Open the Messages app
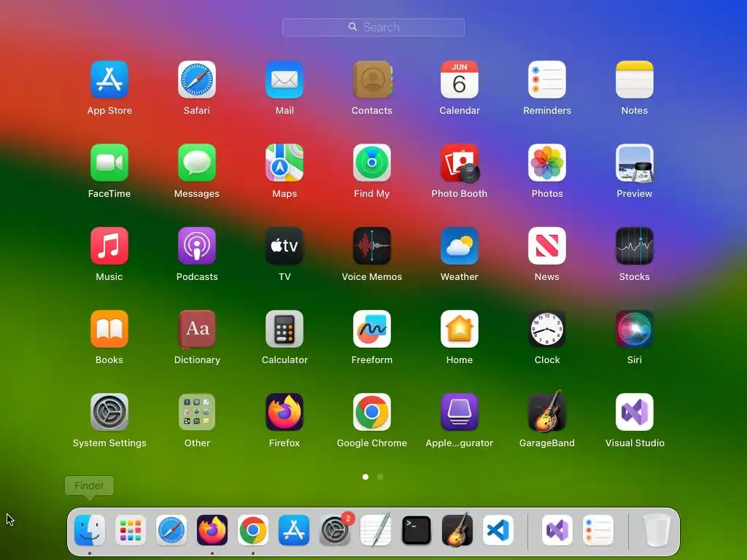 pyautogui.click(x=197, y=163)
